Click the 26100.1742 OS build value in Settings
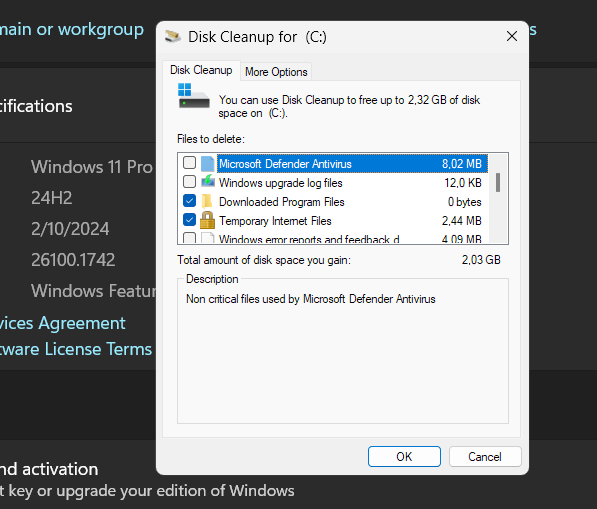The height and width of the screenshot is (509, 597). (x=73, y=260)
